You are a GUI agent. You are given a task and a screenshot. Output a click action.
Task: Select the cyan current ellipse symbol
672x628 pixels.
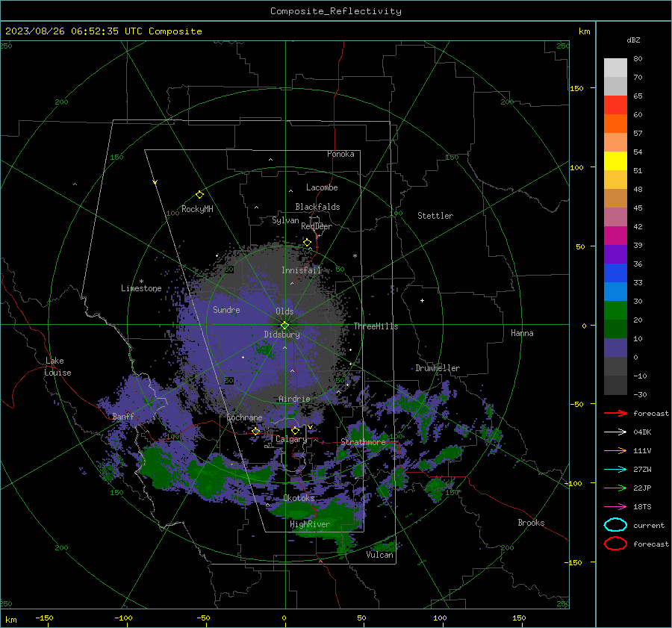point(615,525)
